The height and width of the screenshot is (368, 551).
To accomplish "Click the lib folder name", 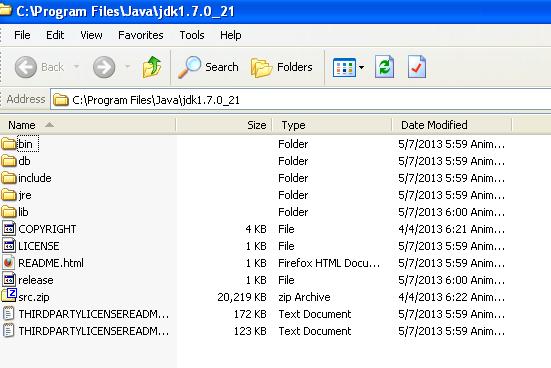I will [23, 212].
